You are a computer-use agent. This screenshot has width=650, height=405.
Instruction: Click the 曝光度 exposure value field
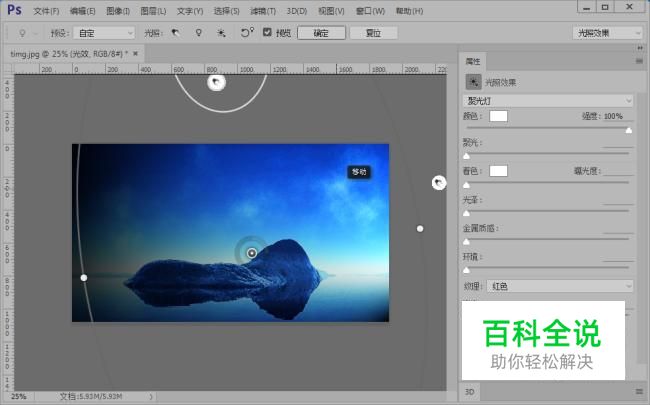click(x=618, y=171)
